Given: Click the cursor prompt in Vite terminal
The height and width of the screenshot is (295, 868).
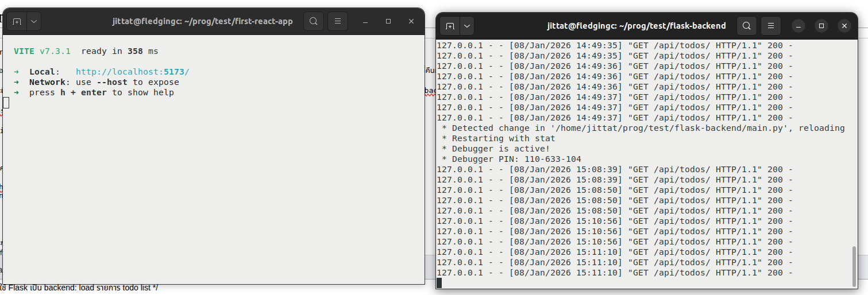Looking at the screenshot, I should (6, 103).
